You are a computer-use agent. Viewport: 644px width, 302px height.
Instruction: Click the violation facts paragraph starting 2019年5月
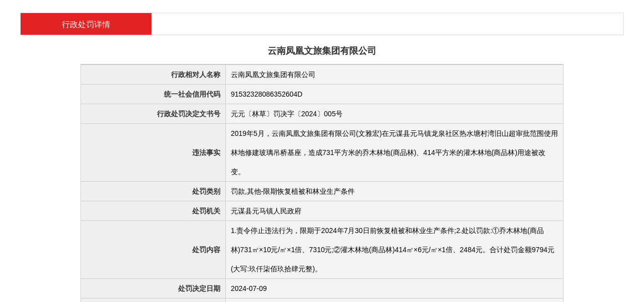(x=394, y=153)
